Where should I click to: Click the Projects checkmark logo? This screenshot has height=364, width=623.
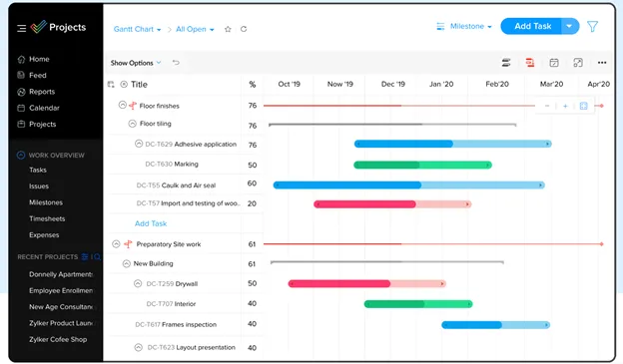pos(39,27)
